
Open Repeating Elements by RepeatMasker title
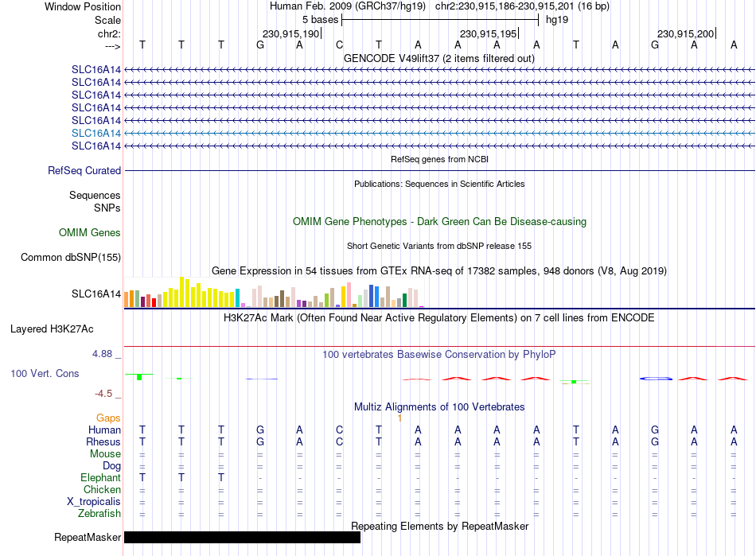pos(439,526)
